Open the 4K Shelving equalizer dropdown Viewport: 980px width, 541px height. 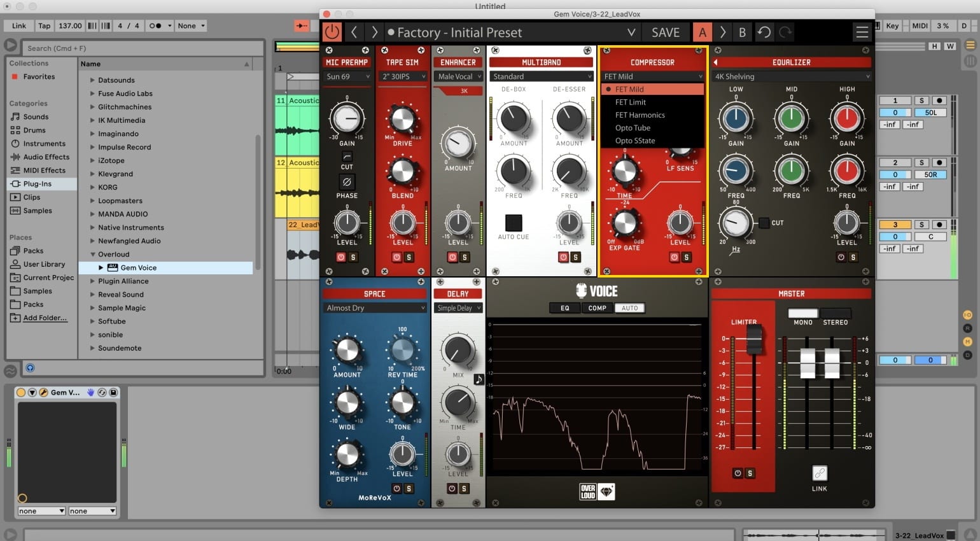coord(791,76)
